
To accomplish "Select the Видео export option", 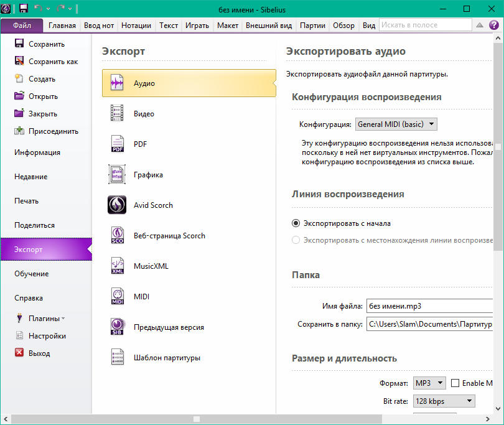I will pos(189,113).
